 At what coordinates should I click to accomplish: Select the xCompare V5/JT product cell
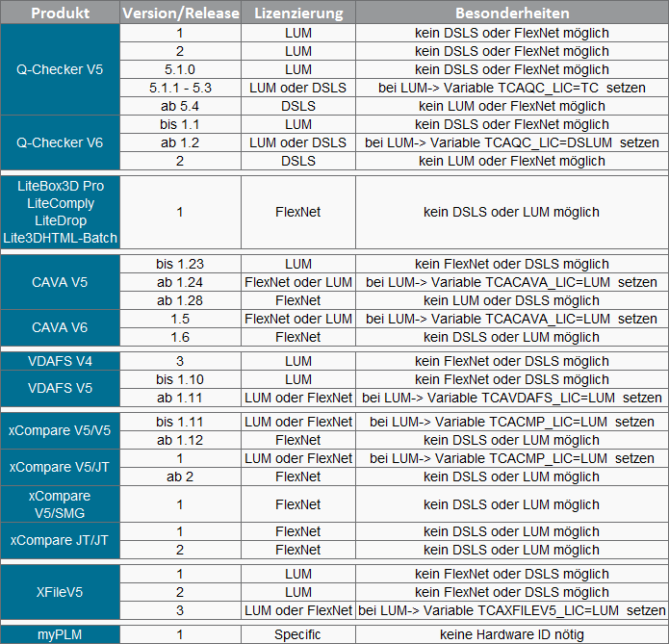pyautogui.click(x=60, y=467)
